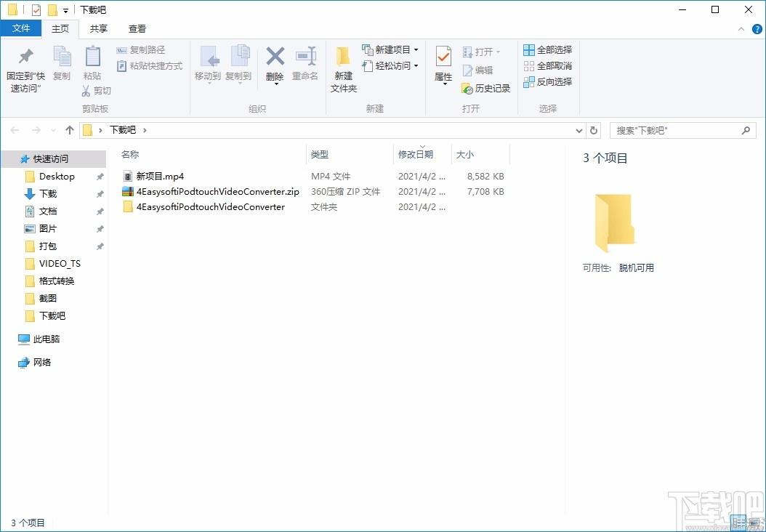Open the File tab
This screenshot has width=766, height=532.
click(x=21, y=28)
